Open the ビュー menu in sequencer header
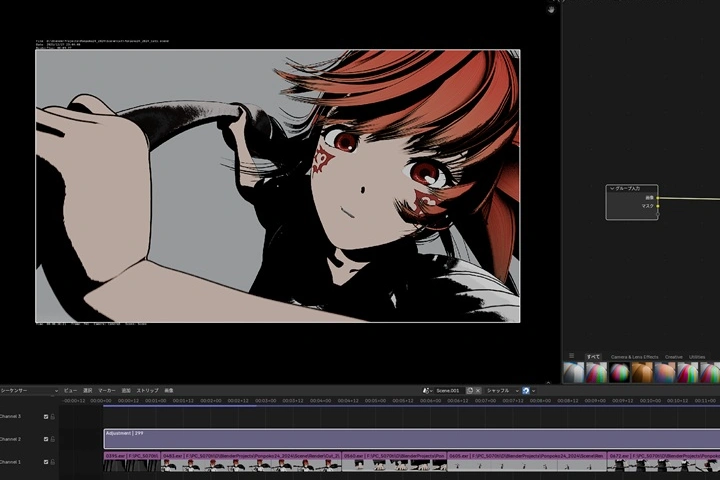720x480 pixels. click(x=70, y=390)
